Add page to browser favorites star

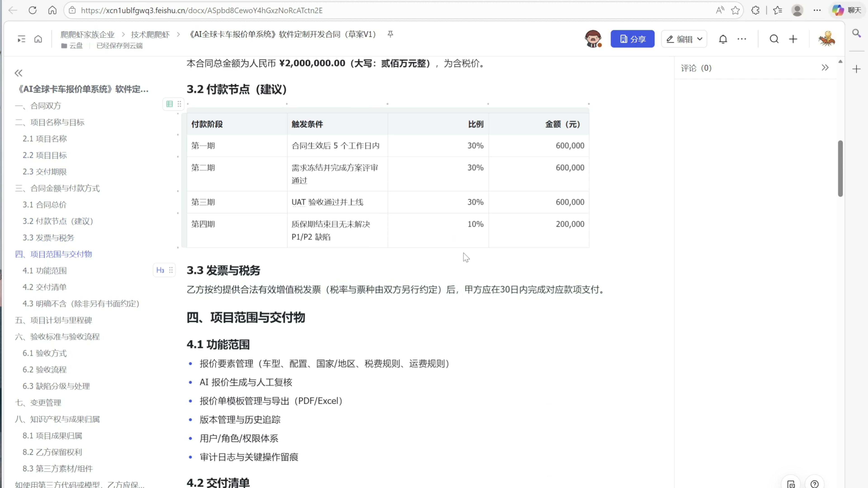coord(735,10)
